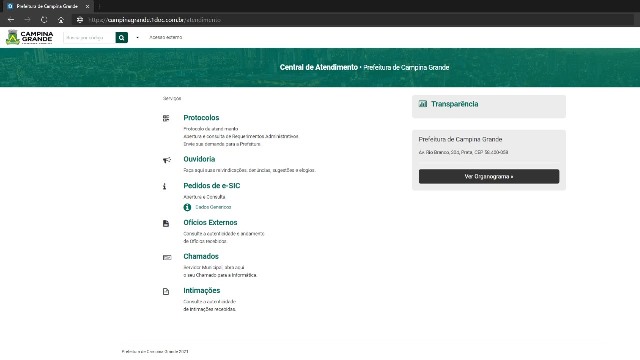Screen dimensions: 640x360
Task: Open the Protocolos service
Action: 201,118
